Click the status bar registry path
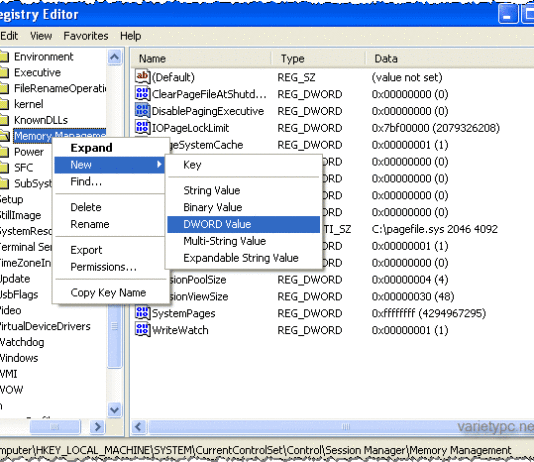Image resolution: width=534 pixels, height=462 pixels. [x=255, y=450]
